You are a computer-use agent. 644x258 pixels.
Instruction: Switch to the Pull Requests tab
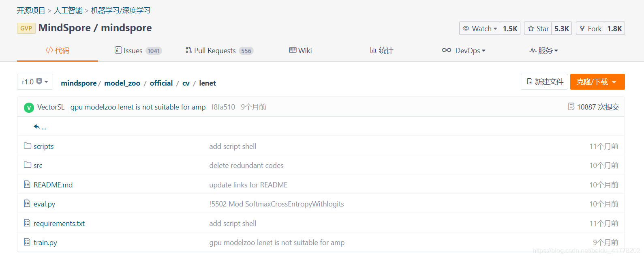pyautogui.click(x=219, y=50)
